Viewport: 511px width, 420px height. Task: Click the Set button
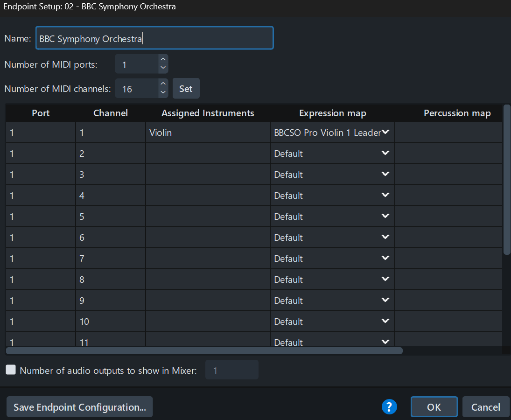pyautogui.click(x=186, y=88)
